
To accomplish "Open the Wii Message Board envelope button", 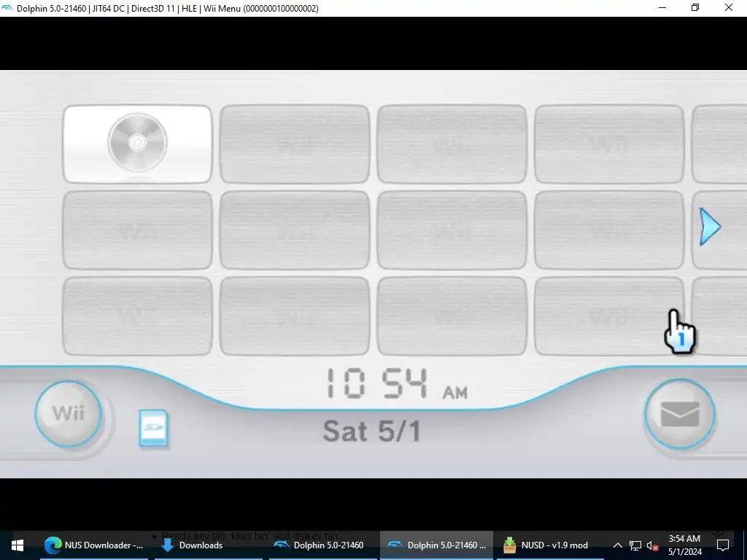I will click(x=679, y=414).
